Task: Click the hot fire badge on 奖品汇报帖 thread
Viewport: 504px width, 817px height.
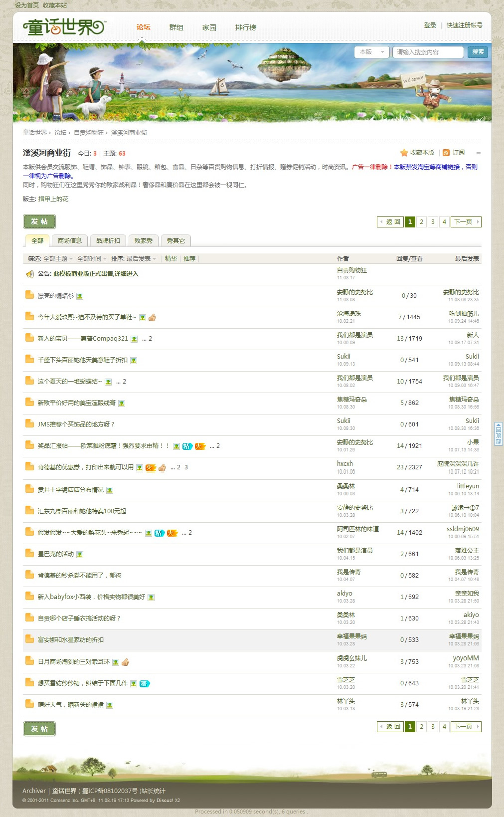Action: (200, 446)
